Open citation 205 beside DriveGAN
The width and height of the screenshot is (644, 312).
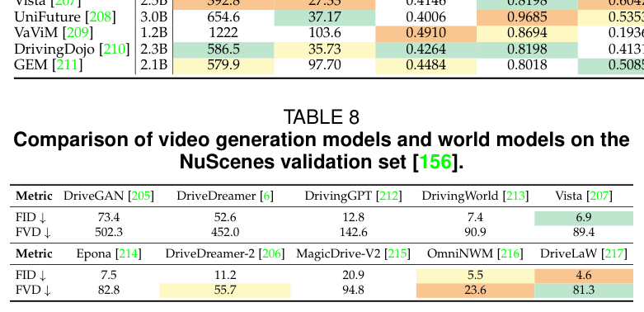140,196
